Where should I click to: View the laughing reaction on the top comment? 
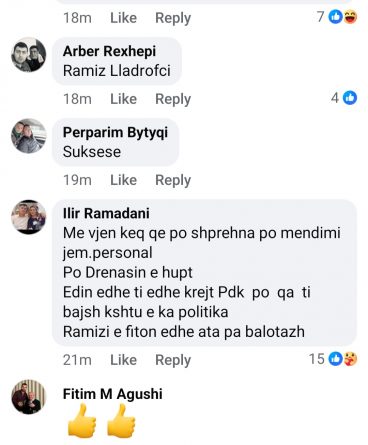[350, 17]
